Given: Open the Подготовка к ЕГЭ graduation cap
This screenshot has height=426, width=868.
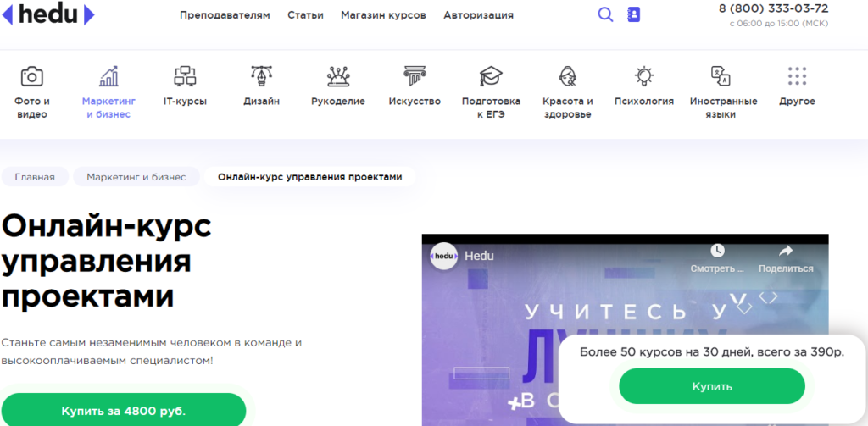Looking at the screenshot, I should click(x=491, y=77).
